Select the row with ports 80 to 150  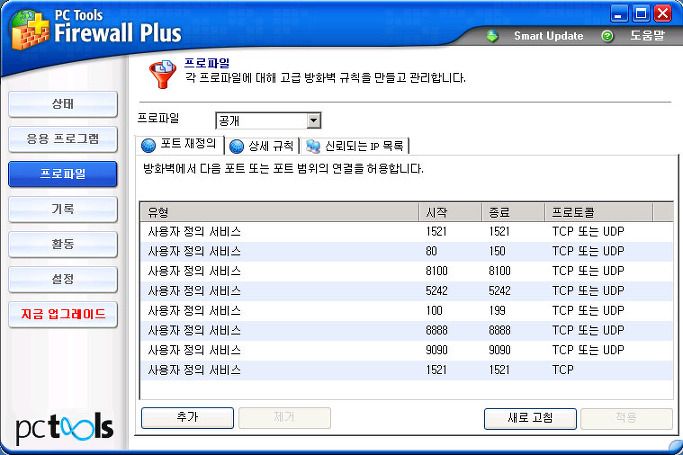tap(406, 251)
